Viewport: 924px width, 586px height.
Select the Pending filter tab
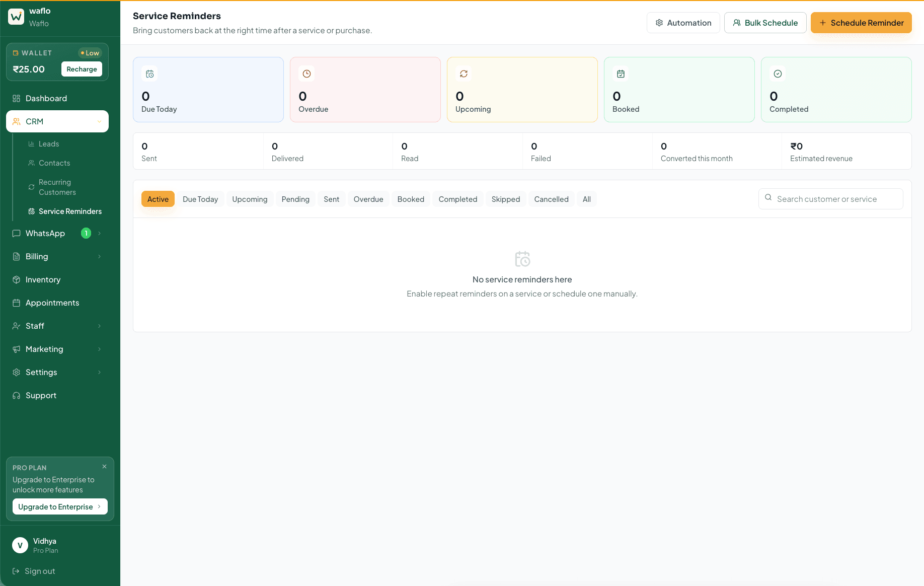295,199
